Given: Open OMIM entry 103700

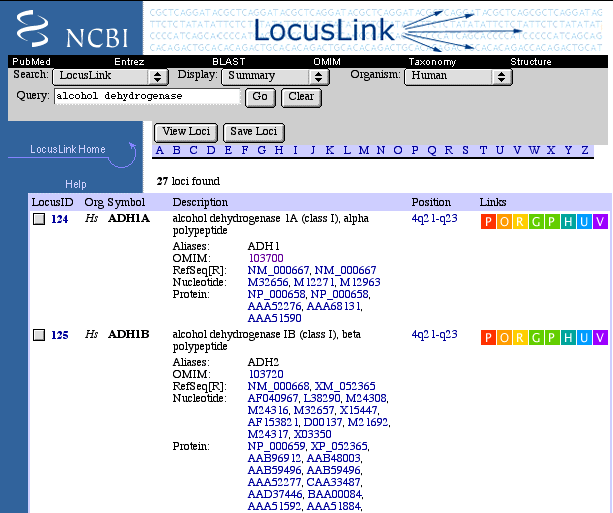Looking at the screenshot, I should [266, 258].
